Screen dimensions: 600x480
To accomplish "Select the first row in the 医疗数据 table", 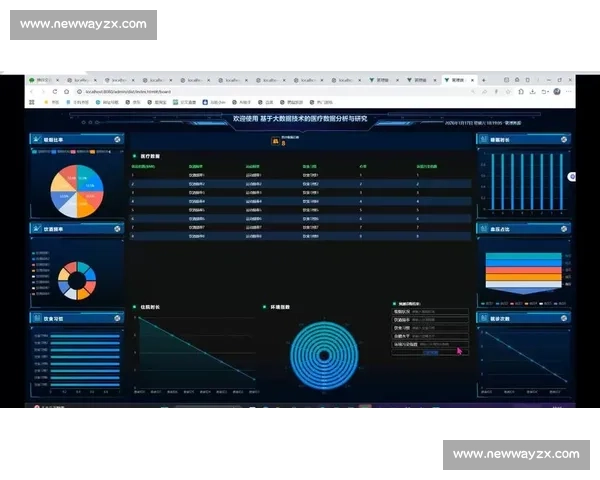I will pyautogui.click(x=300, y=176).
